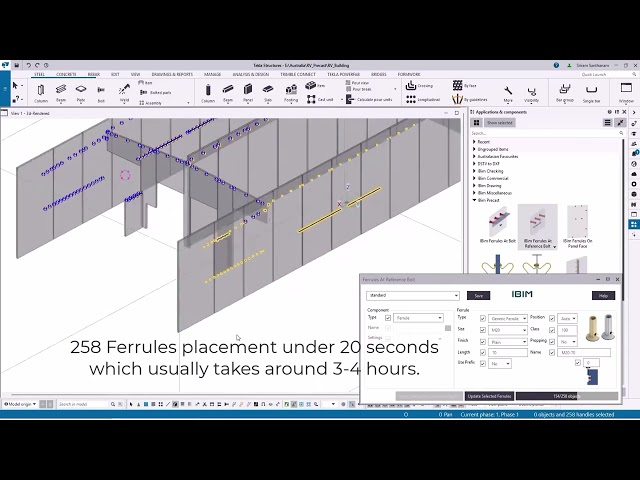Screen dimensions: 640x480
Task: Toggle the Class checkbox
Action: pyautogui.click(x=552, y=330)
